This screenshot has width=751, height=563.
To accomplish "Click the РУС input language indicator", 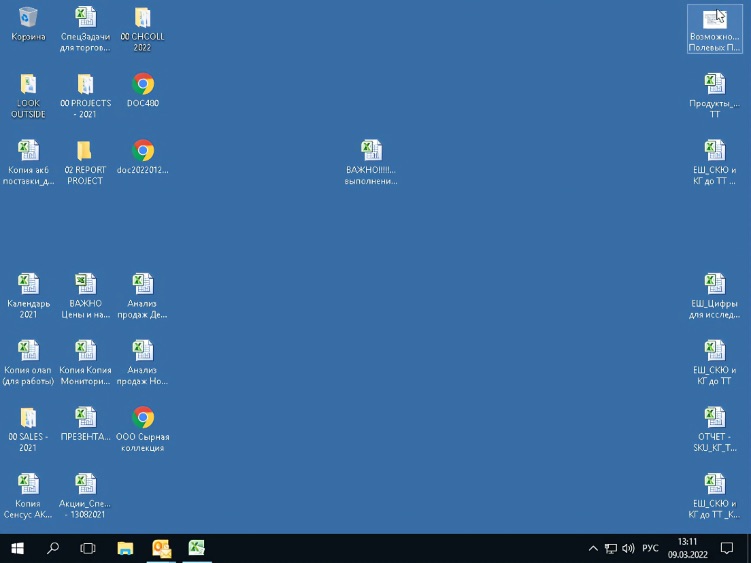I will pyautogui.click(x=650, y=548).
